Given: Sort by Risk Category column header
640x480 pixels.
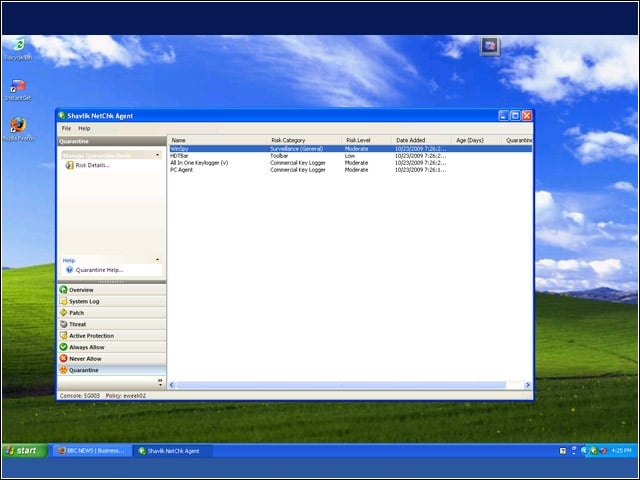Looking at the screenshot, I should pos(305,140).
